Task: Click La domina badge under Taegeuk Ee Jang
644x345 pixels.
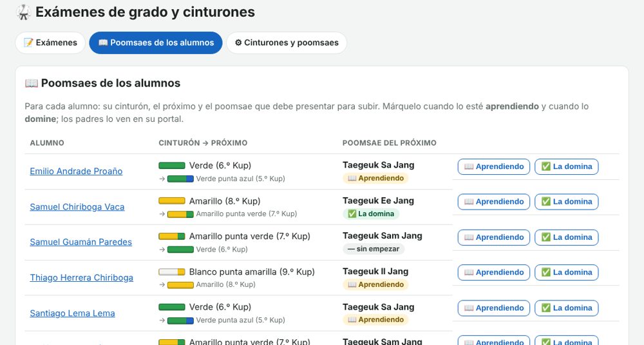Action: point(371,214)
